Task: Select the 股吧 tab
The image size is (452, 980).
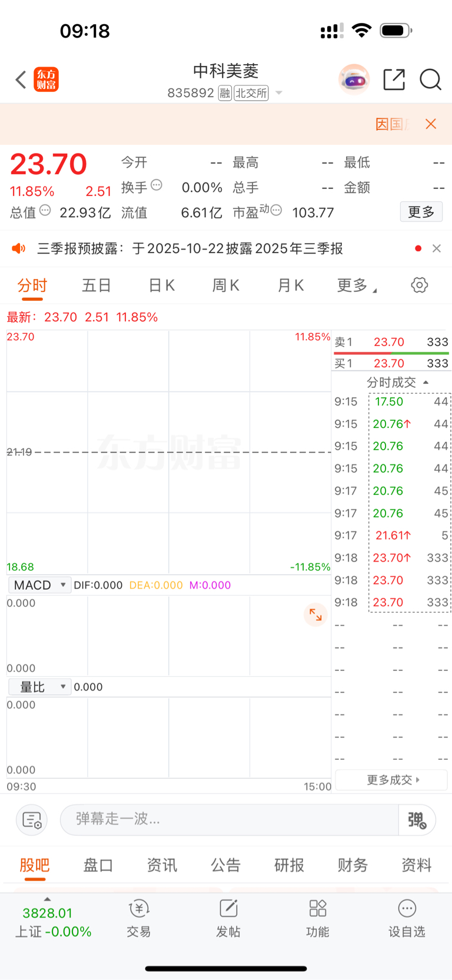Action: click(x=35, y=865)
